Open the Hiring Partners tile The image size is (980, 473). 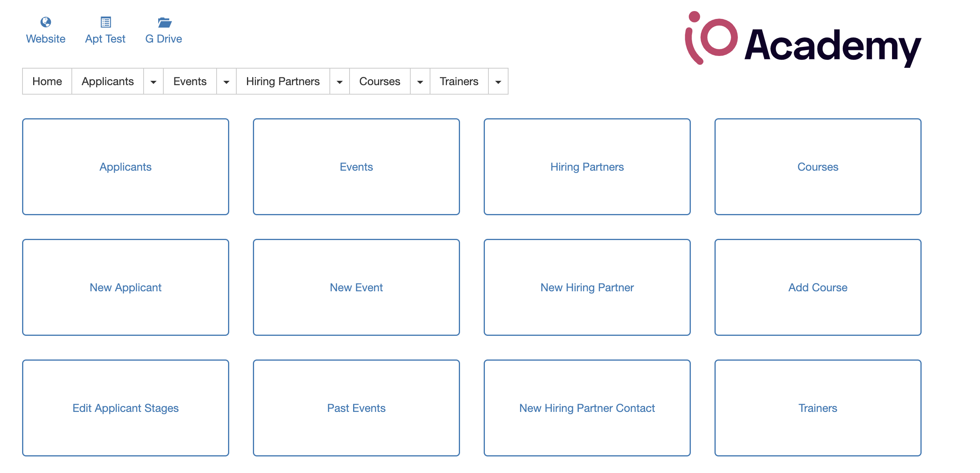[587, 167]
